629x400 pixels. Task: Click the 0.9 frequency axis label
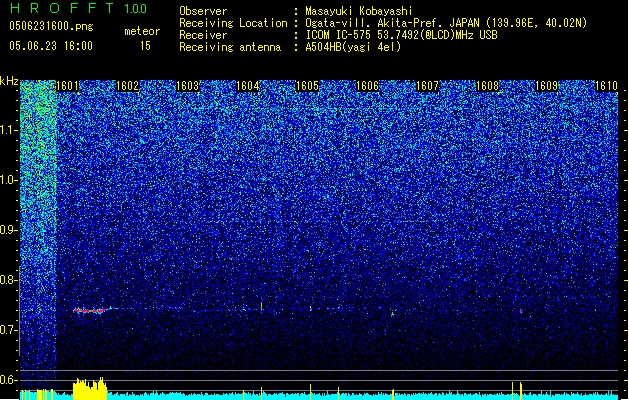coord(9,230)
